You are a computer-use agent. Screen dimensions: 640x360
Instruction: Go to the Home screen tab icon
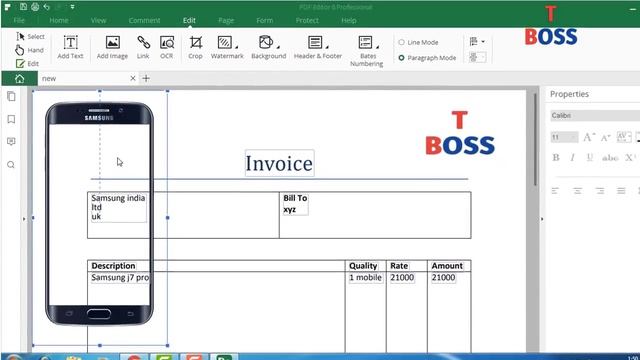[x=20, y=78]
